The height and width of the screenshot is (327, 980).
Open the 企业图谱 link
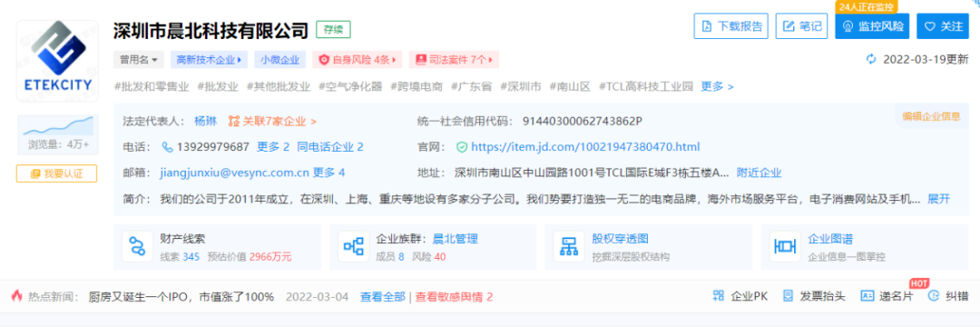(830, 239)
